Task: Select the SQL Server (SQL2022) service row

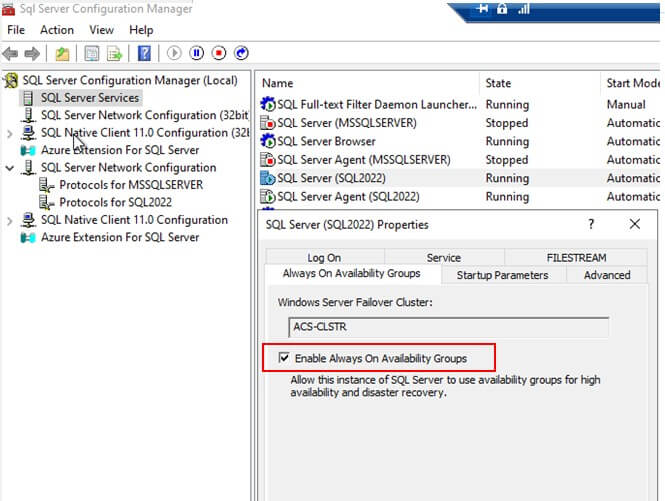Action: pos(459,178)
